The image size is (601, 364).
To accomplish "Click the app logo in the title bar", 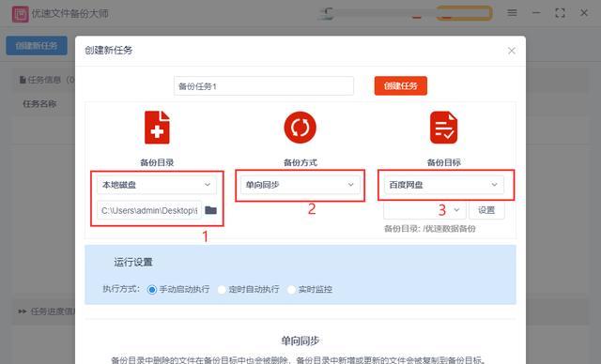I will (x=20, y=14).
